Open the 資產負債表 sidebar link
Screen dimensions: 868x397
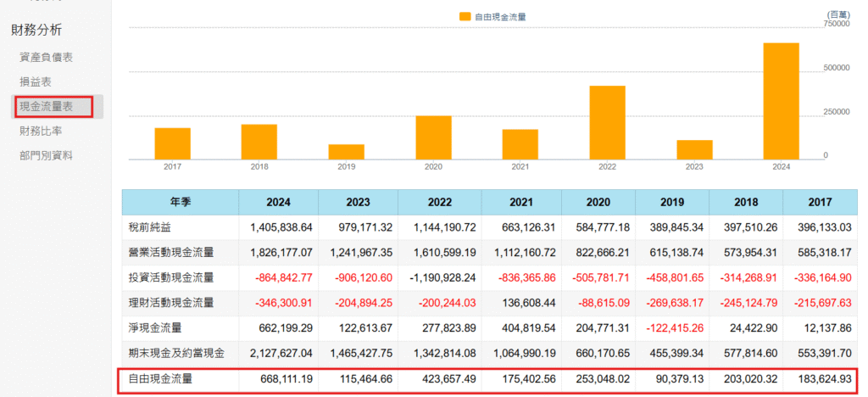click(x=46, y=57)
